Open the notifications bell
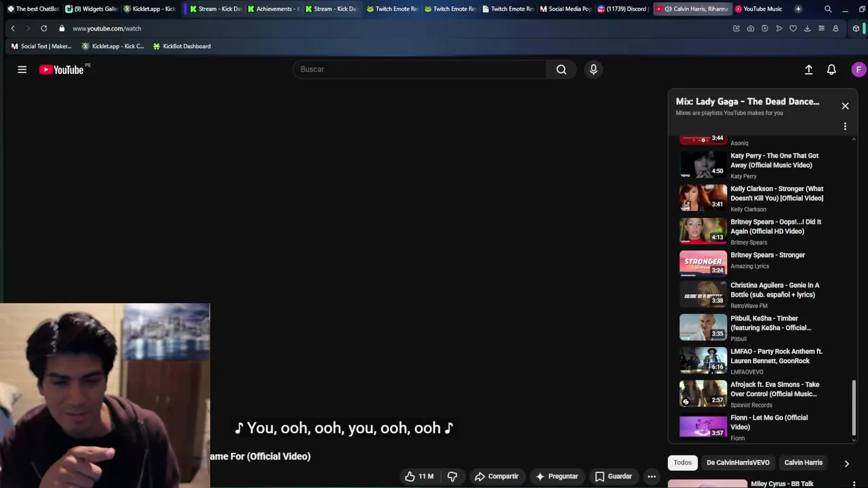The height and width of the screenshot is (488, 868). pos(831,70)
